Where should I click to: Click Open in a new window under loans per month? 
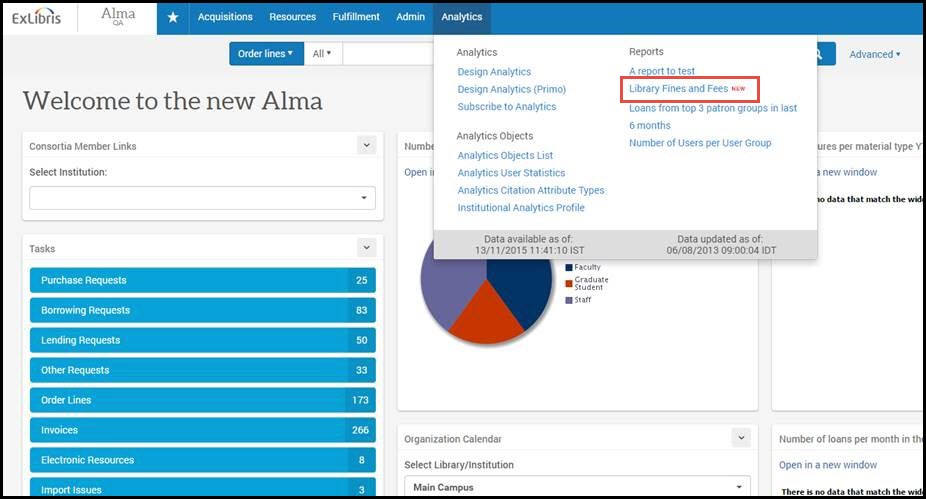(x=827, y=465)
